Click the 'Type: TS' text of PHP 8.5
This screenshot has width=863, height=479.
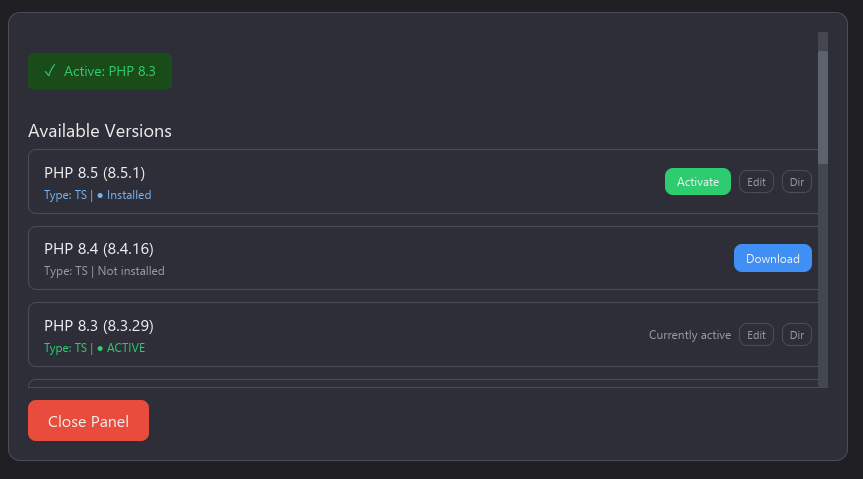tap(65, 195)
